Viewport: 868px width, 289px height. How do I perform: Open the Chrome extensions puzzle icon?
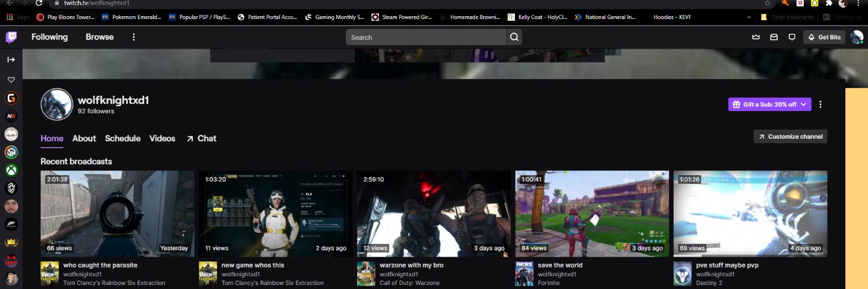[828, 3]
